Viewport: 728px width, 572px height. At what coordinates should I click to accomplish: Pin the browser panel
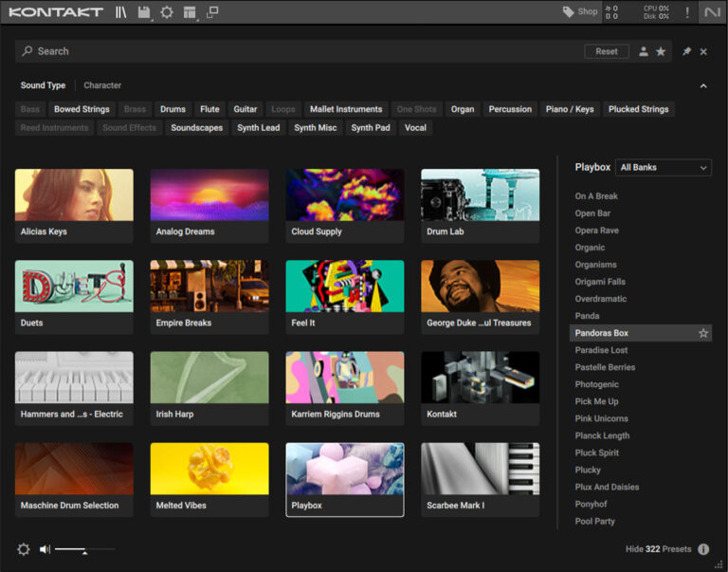pyautogui.click(x=686, y=51)
